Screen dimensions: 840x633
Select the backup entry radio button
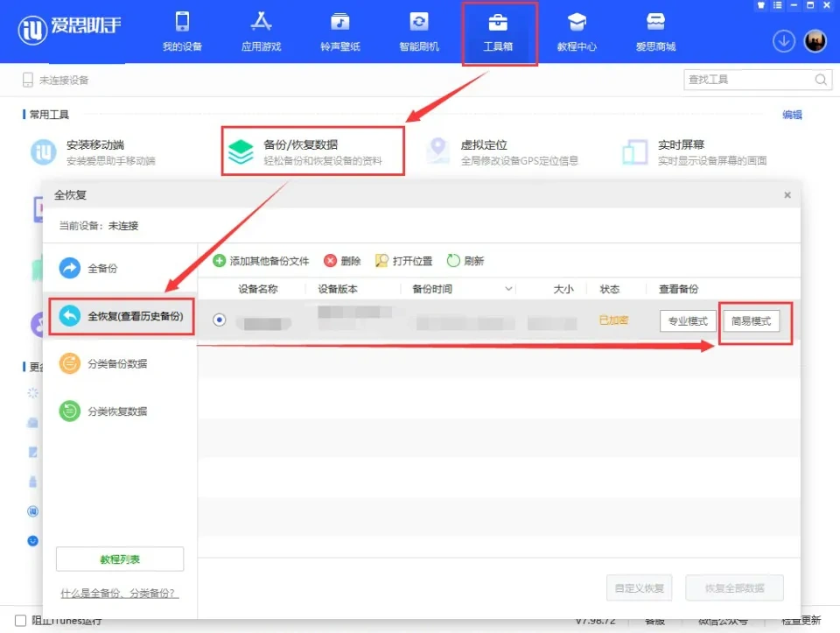tap(219, 320)
